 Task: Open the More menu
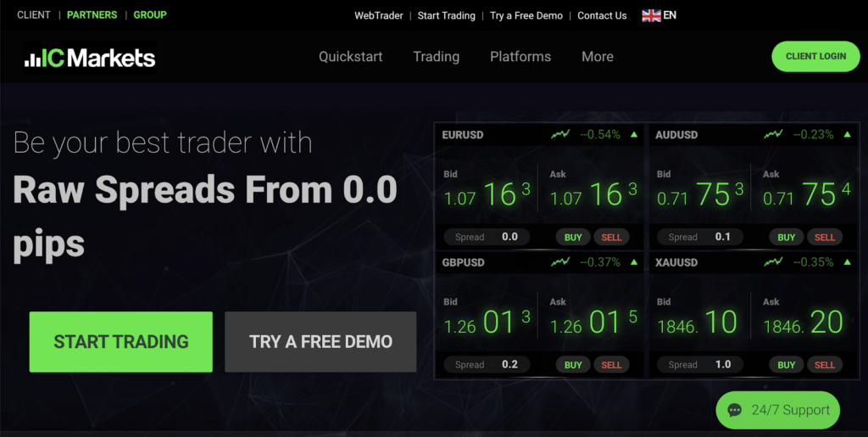click(598, 57)
